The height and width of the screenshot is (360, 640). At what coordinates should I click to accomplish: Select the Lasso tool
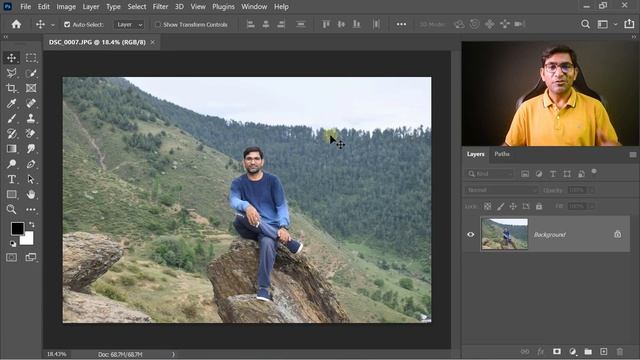coord(11,73)
